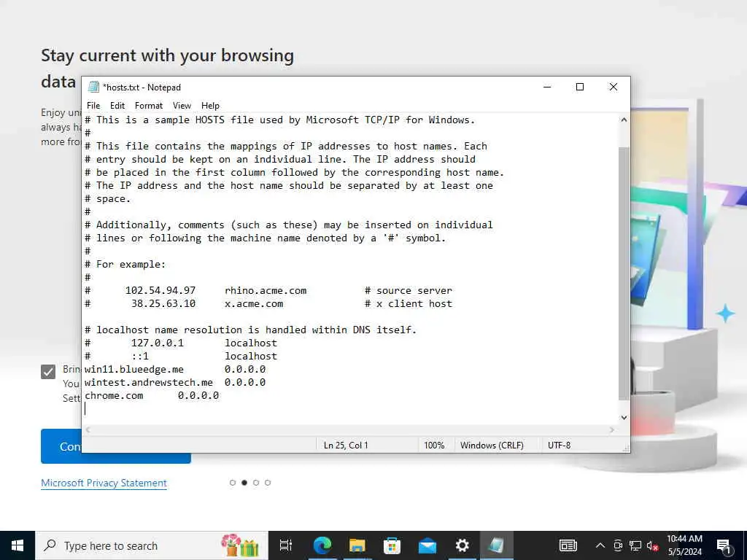Viewport: 747px width, 560px height.
Task: Click the Meet Now tray icon
Action: click(618, 545)
